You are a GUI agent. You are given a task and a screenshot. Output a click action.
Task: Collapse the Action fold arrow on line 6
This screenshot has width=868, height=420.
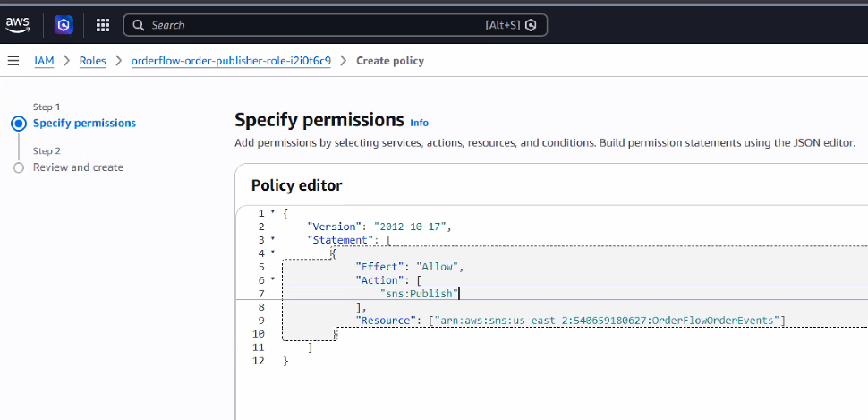click(x=273, y=279)
